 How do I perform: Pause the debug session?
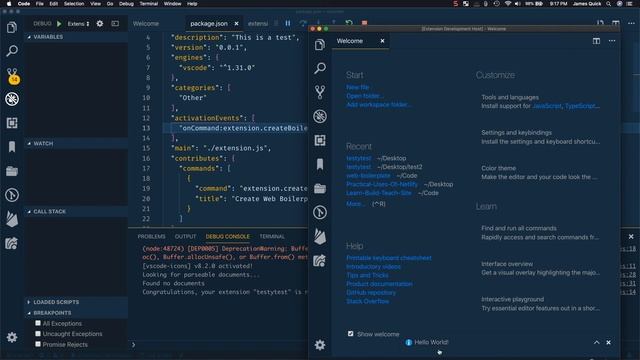click(x=288, y=23)
